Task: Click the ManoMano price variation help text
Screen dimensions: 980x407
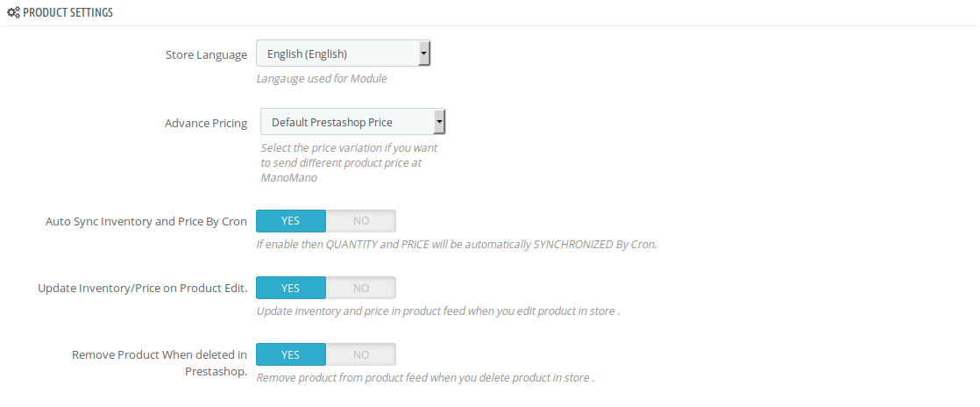Action: pyautogui.click(x=349, y=163)
